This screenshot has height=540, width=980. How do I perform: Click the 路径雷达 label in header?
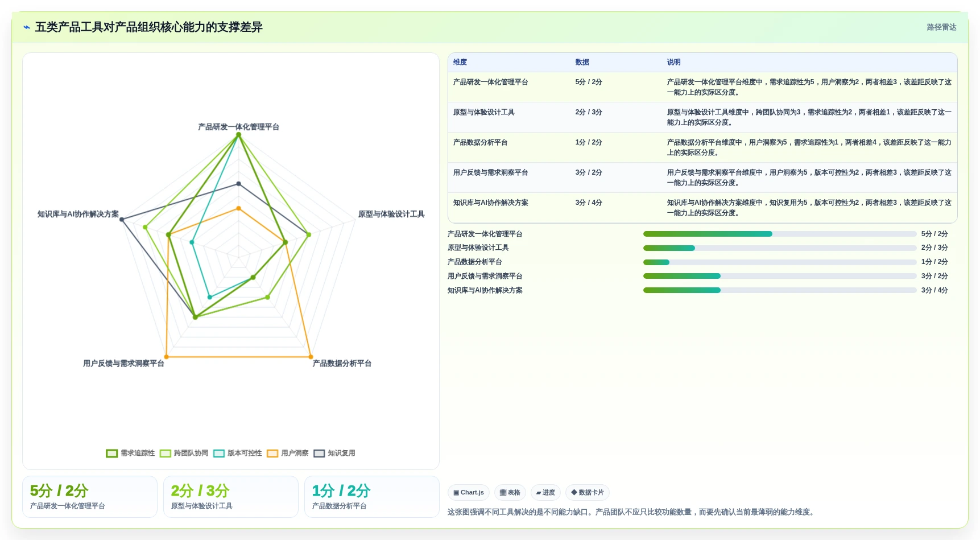click(x=941, y=27)
